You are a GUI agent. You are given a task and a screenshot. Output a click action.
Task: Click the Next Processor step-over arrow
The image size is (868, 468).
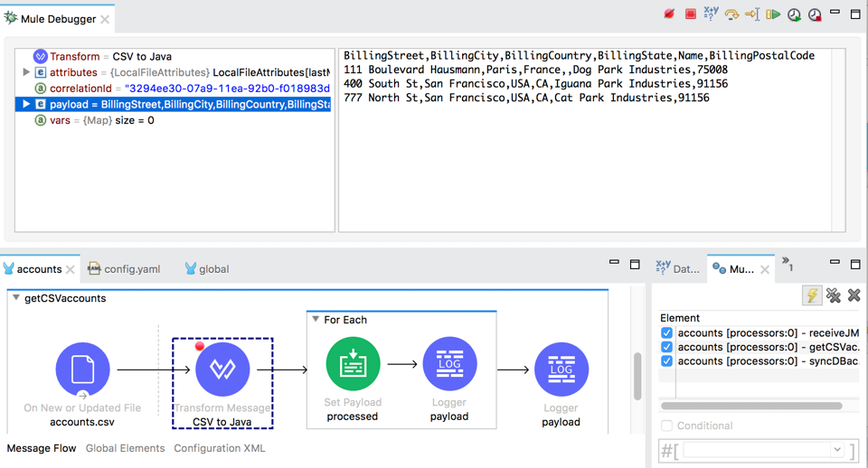[731, 14]
